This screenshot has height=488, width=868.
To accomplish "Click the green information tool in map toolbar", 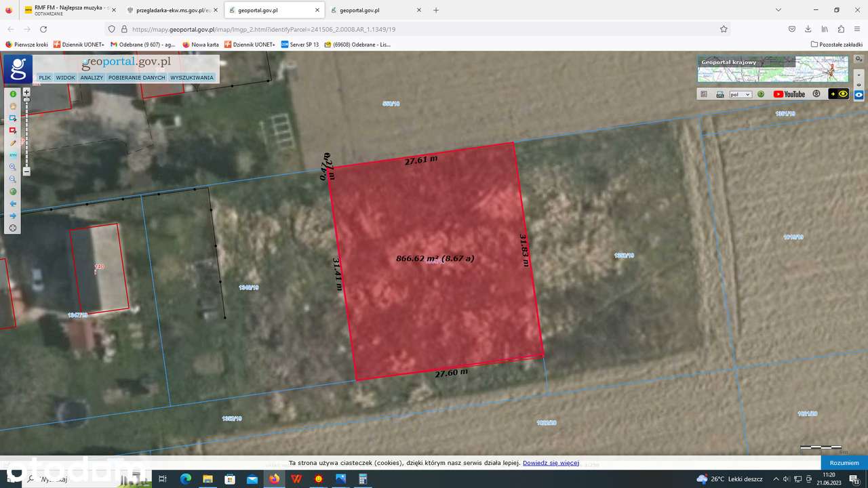I will click(13, 94).
